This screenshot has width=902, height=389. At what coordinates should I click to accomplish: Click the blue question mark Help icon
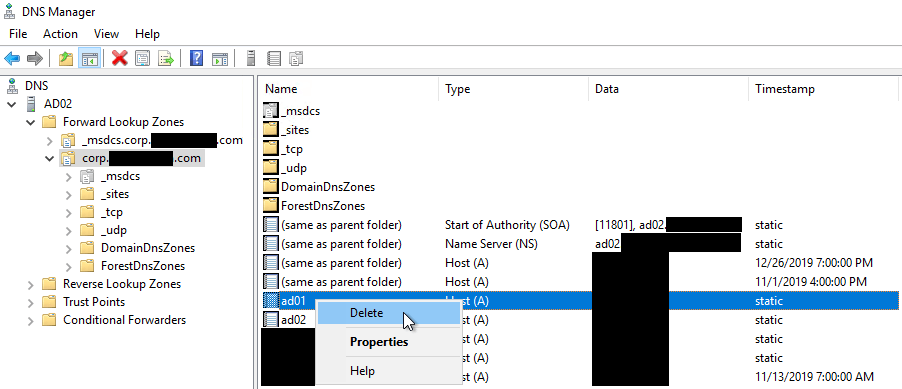tap(196, 58)
